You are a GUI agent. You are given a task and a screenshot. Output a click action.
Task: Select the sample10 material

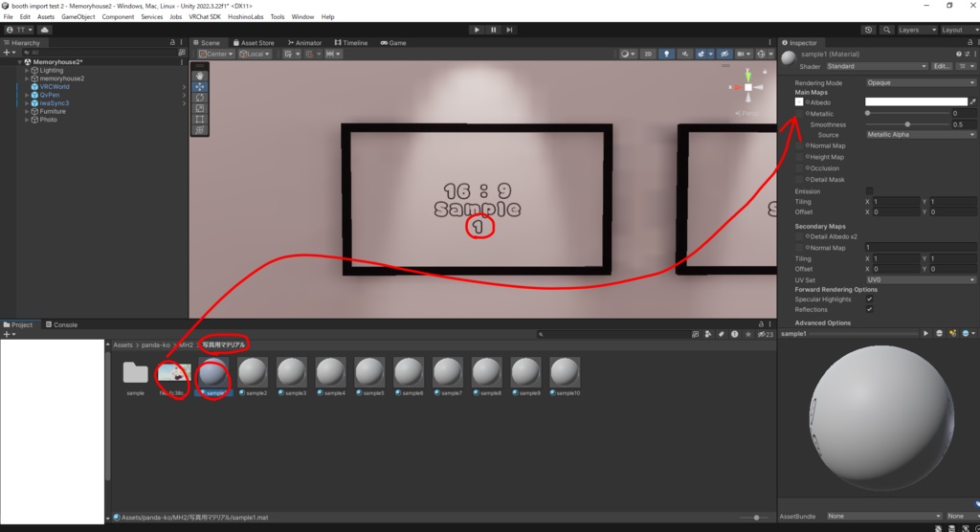point(565,376)
